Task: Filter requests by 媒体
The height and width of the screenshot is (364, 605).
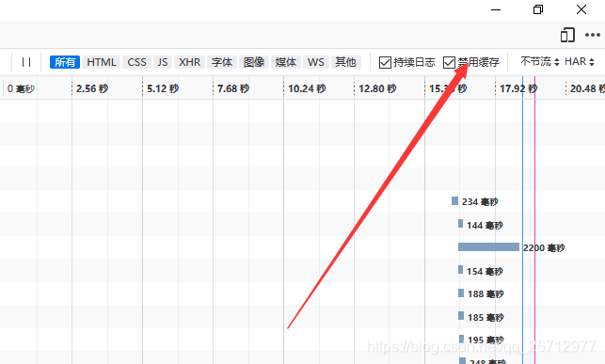Action: (286, 62)
